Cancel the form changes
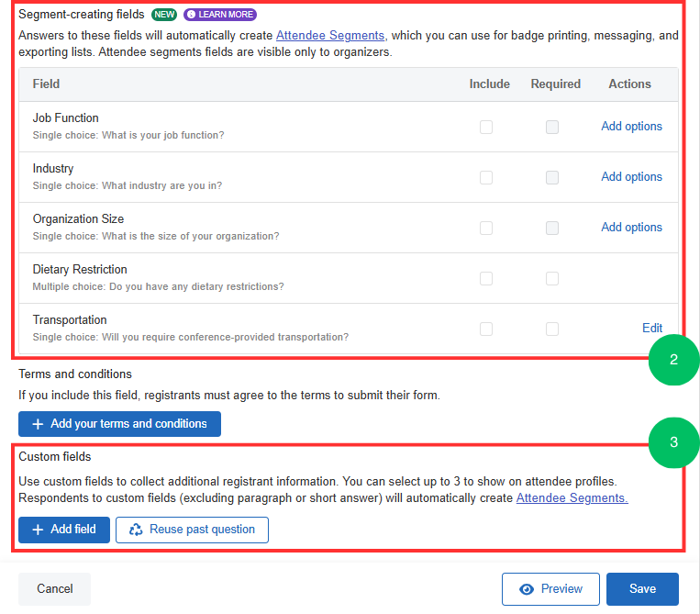This screenshot has width=700, height=614. (x=54, y=589)
